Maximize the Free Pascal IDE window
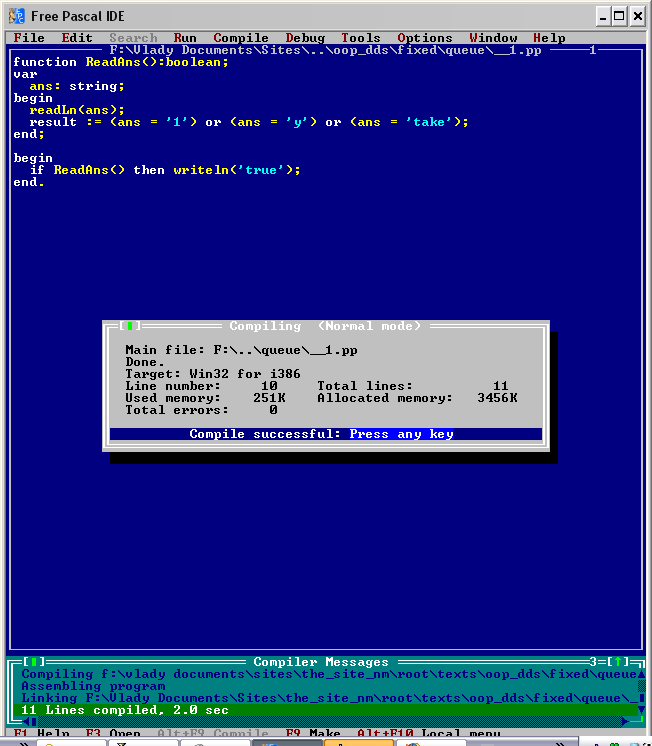Viewport: 652px width, 746px height. click(618, 15)
